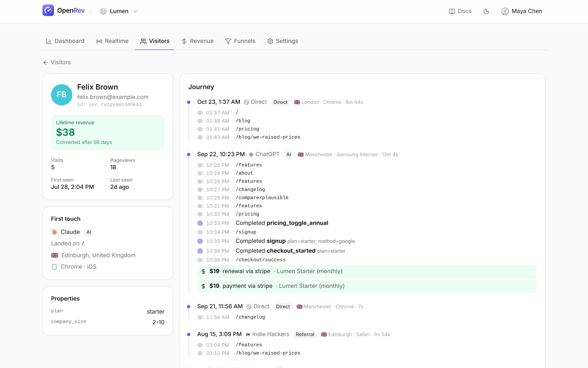Click the eye icon for /compare/plausible pageview
Image resolution: width=588 pixels, height=368 pixels.
point(200,198)
